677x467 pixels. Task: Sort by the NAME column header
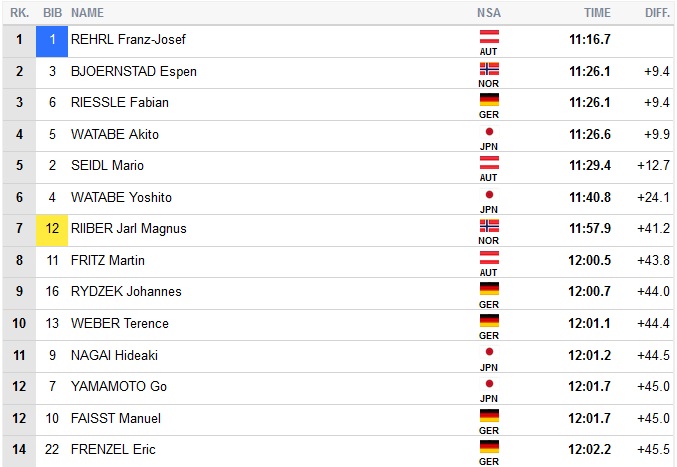88,13
